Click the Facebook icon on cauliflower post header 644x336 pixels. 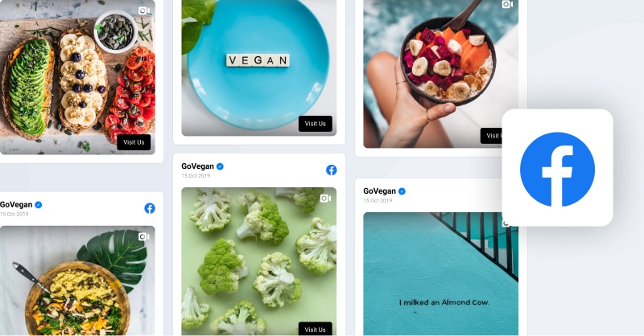click(x=332, y=170)
